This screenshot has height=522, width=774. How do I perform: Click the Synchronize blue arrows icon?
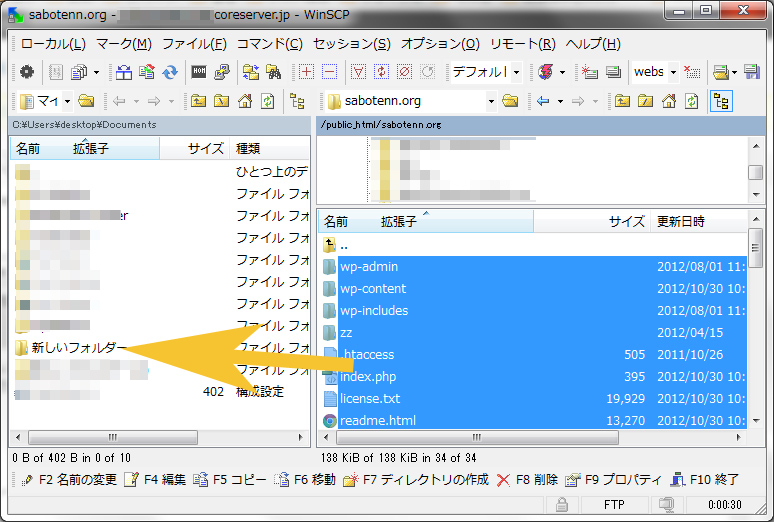[170, 72]
